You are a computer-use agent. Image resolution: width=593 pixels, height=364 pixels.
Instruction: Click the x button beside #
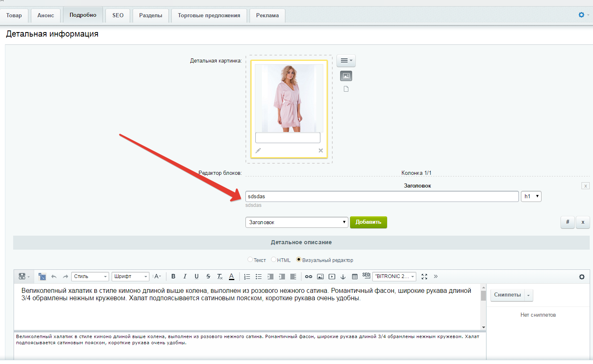coord(583,222)
